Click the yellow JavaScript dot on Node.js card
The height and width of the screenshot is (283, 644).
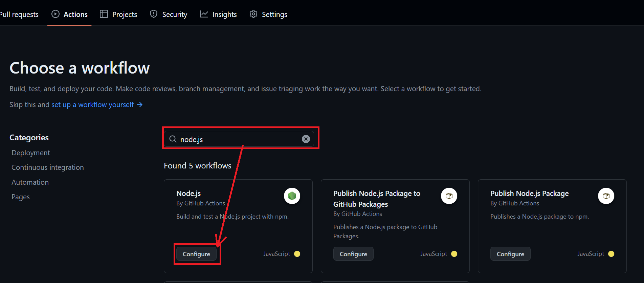click(x=297, y=254)
